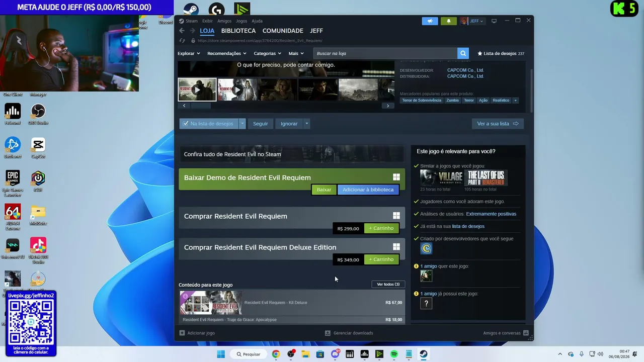Open Amigos e conversas chat panel
The width and height of the screenshot is (644, 362).
coord(506,333)
